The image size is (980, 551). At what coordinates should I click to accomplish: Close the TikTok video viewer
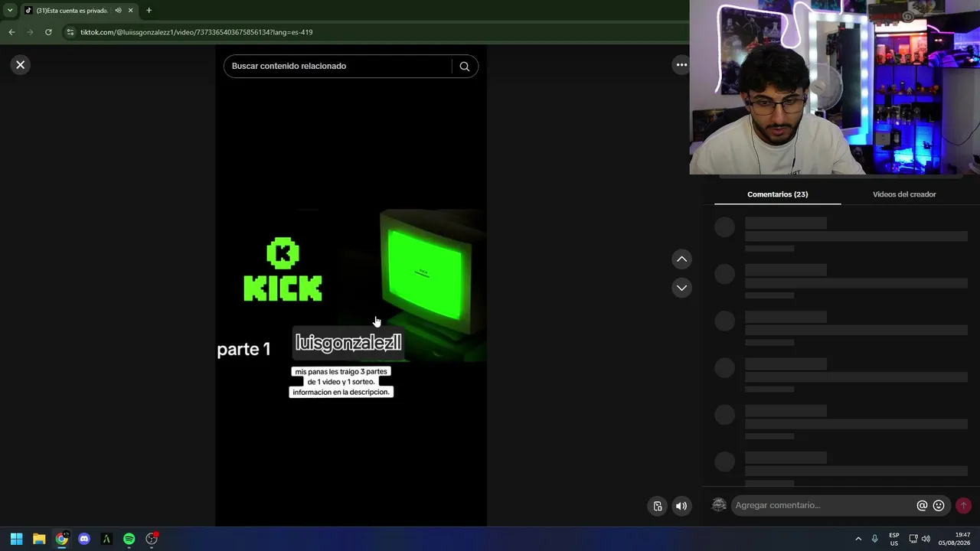[21, 65]
